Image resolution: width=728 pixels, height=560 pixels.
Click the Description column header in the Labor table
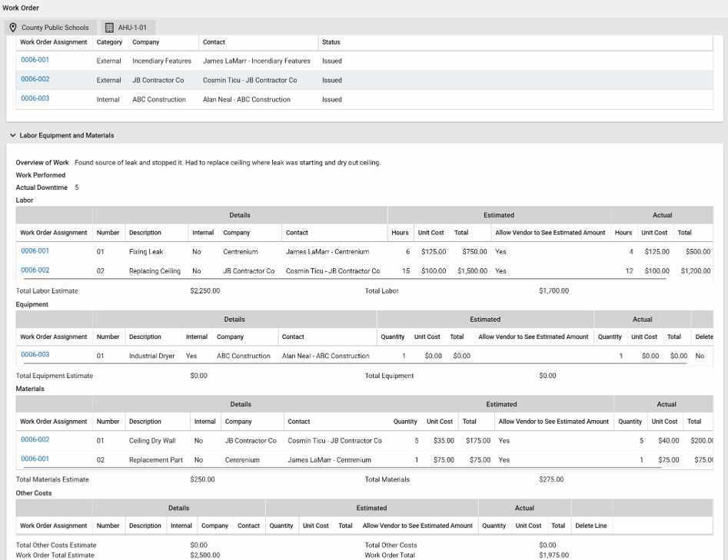point(145,233)
